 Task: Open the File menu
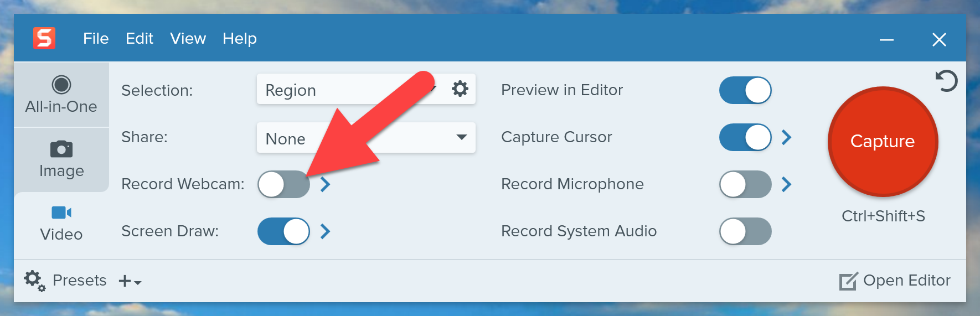[96, 39]
